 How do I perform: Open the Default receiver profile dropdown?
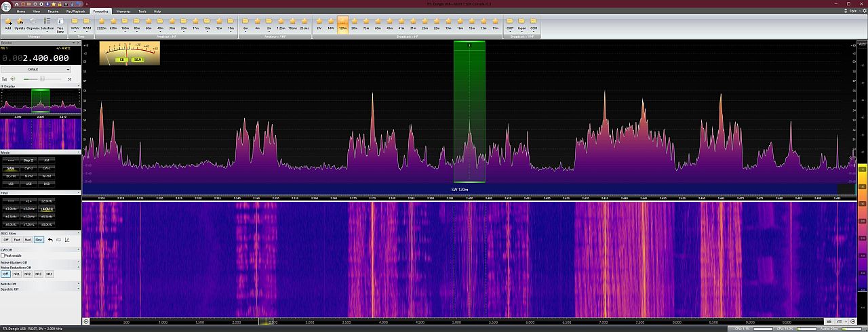36,69
